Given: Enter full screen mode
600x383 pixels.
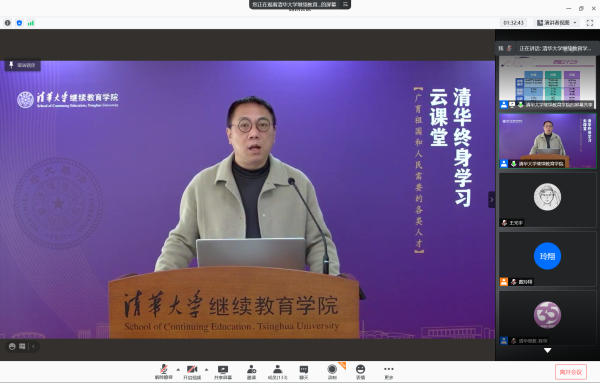Looking at the screenshot, I should pyautogui.click(x=590, y=23).
